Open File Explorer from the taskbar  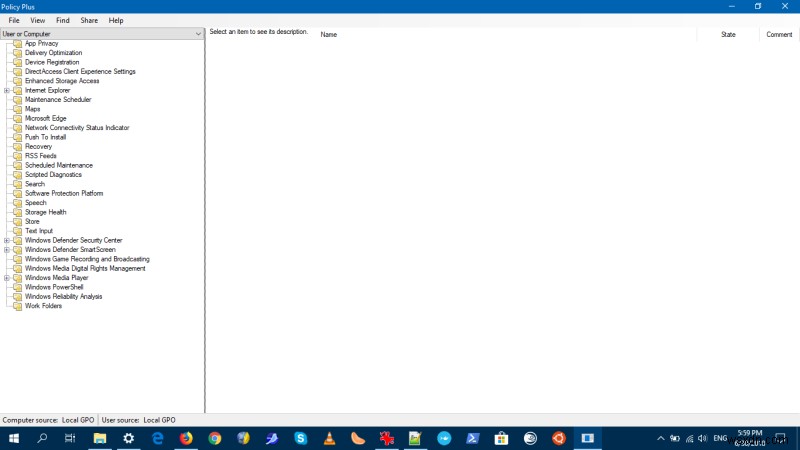click(100, 438)
